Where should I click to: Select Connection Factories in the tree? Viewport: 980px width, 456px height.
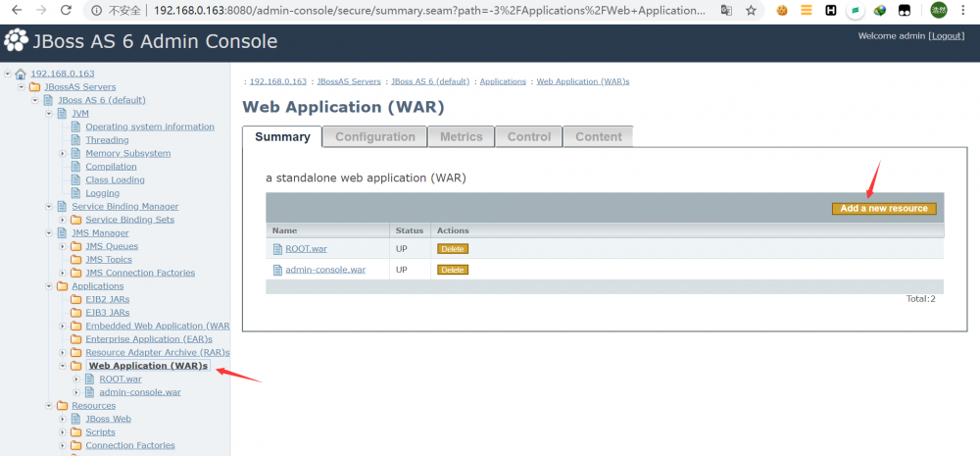(130, 445)
